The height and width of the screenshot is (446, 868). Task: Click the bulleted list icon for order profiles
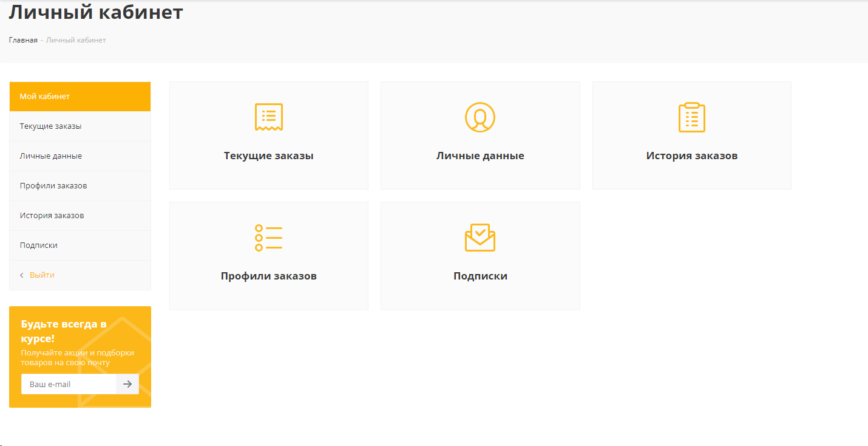click(x=268, y=238)
